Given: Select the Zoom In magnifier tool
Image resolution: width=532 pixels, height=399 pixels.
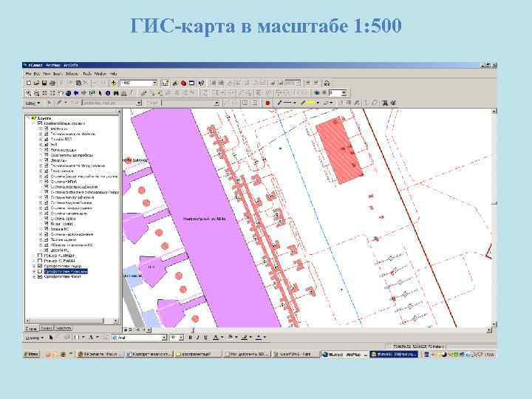Looking at the screenshot, I should (29, 93).
